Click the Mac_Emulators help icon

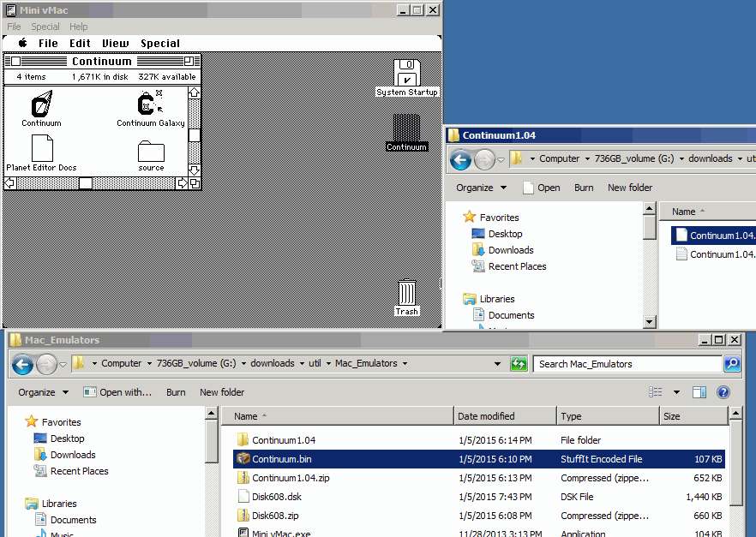[723, 392]
